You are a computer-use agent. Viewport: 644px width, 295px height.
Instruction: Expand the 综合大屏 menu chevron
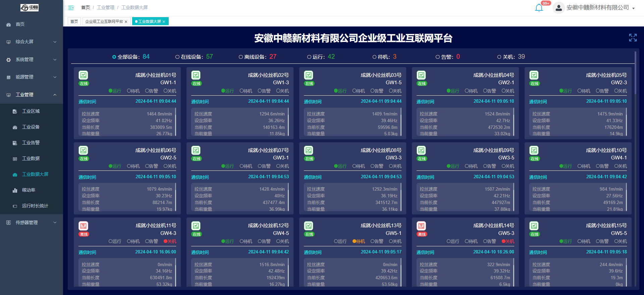(55, 42)
